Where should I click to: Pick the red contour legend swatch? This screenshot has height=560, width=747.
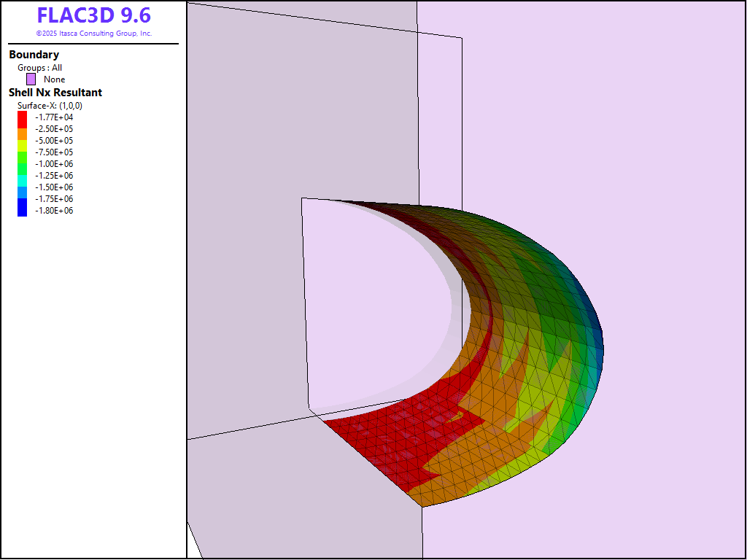coord(22,117)
